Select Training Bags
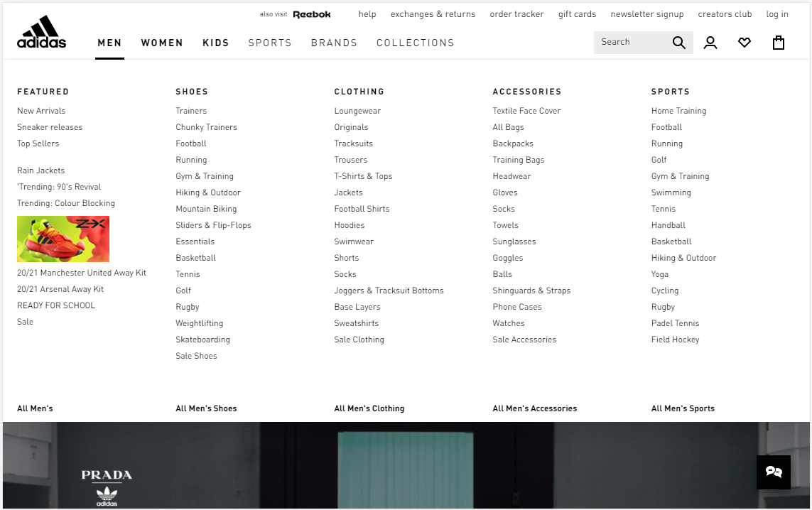The width and height of the screenshot is (812, 510). click(519, 160)
